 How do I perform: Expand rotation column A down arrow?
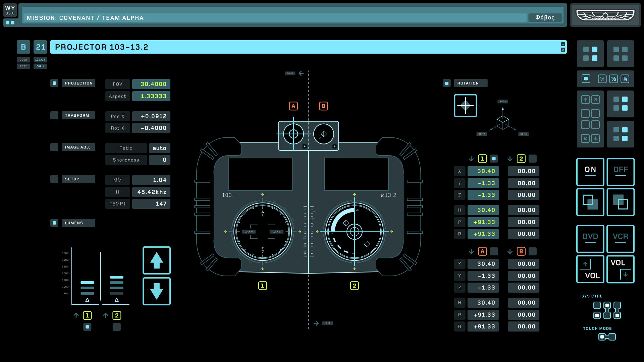(x=471, y=251)
